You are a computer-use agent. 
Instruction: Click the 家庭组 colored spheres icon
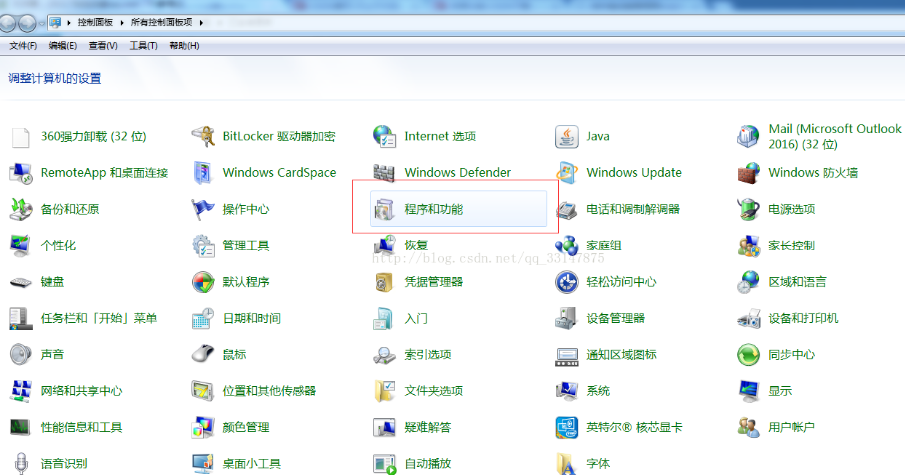pyautogui.click(x=566, y=246)
